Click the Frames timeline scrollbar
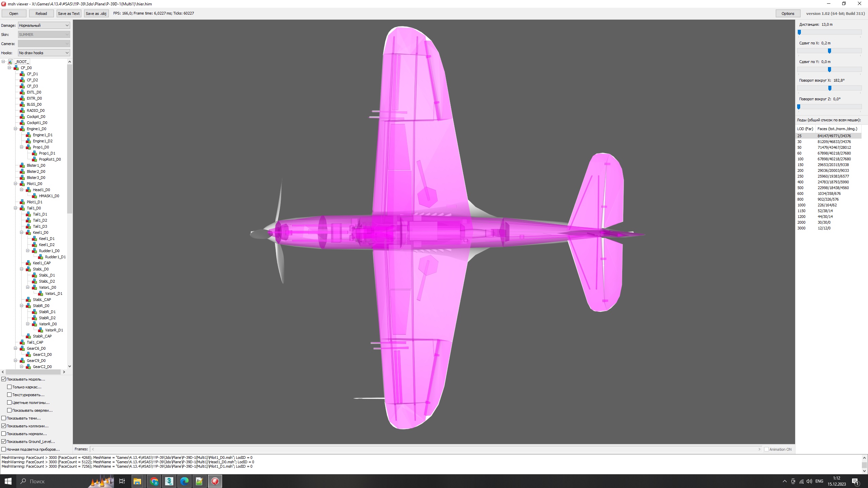The height and width of the screenshot is (488, 868). point(426,449)
